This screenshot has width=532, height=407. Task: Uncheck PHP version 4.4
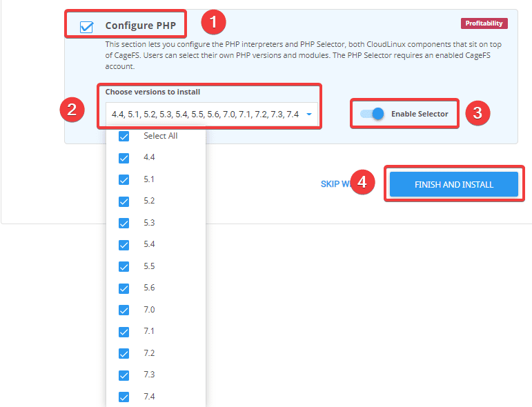(124, 158)
